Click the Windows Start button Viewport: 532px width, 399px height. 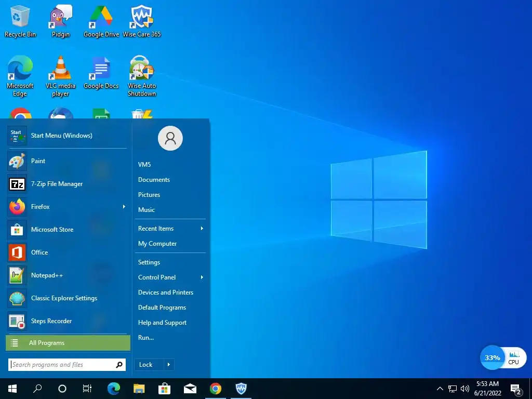(x=12, y=389)
